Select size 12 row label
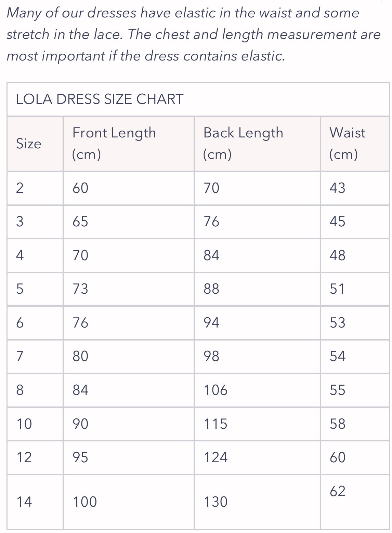Screen dimensions: 392x533 point(24,457)
